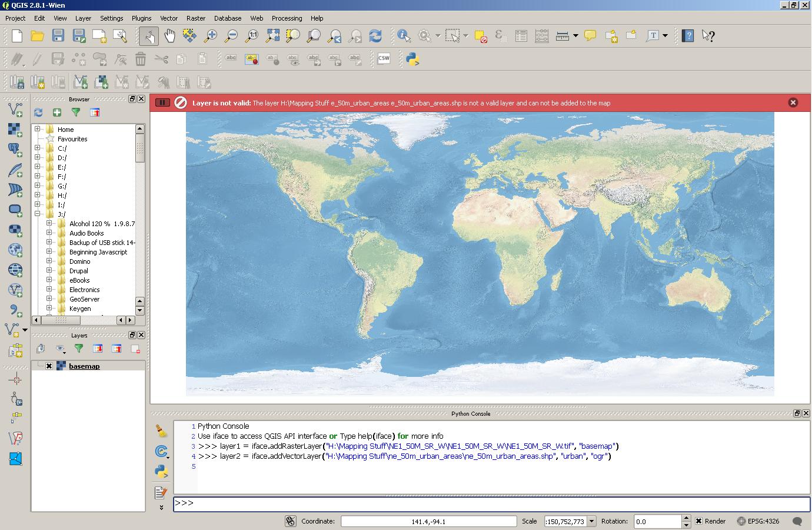Select the Pan Map hand tool
The height and width of the screenshot is (530, 812).
(169, 36)
